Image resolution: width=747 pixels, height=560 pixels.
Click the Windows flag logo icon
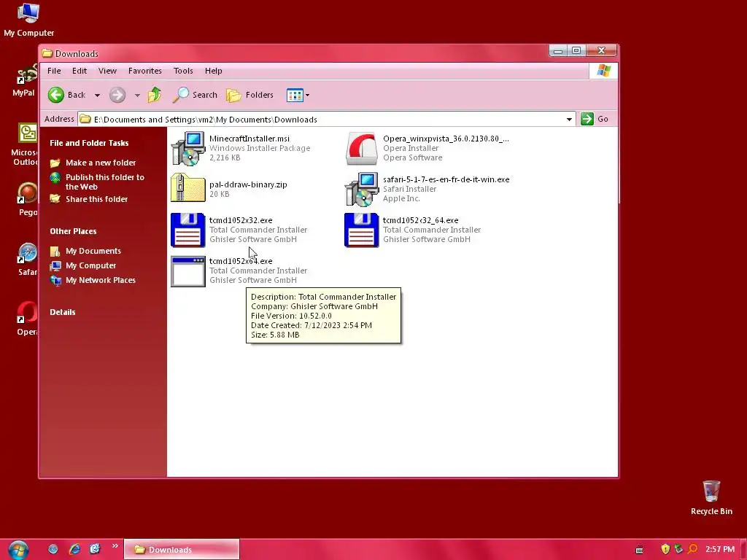click(603, 71)
